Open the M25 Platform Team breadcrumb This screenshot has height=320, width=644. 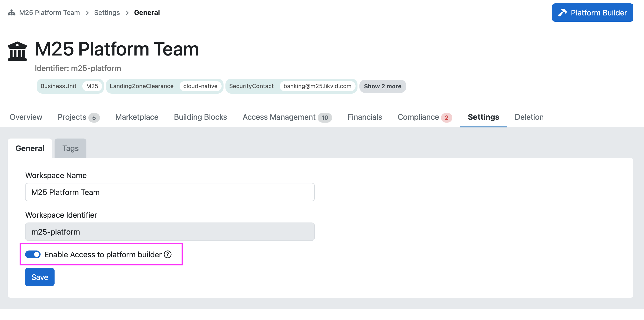(x=49, y=13)
